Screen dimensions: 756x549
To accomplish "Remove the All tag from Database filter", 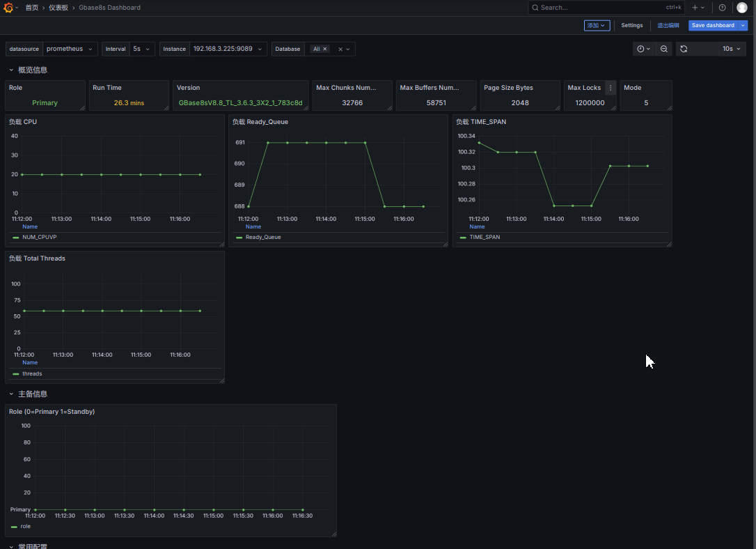I will [325, 49].
